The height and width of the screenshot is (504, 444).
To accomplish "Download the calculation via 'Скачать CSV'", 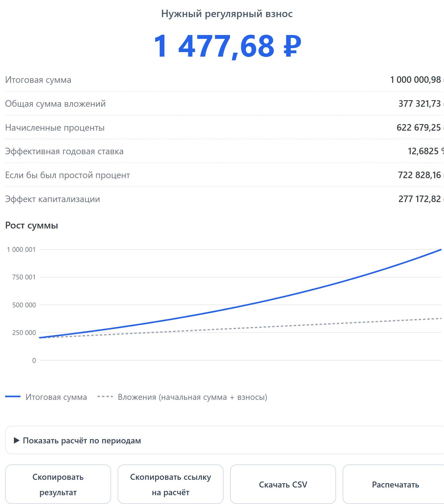I will click(283, 484).
